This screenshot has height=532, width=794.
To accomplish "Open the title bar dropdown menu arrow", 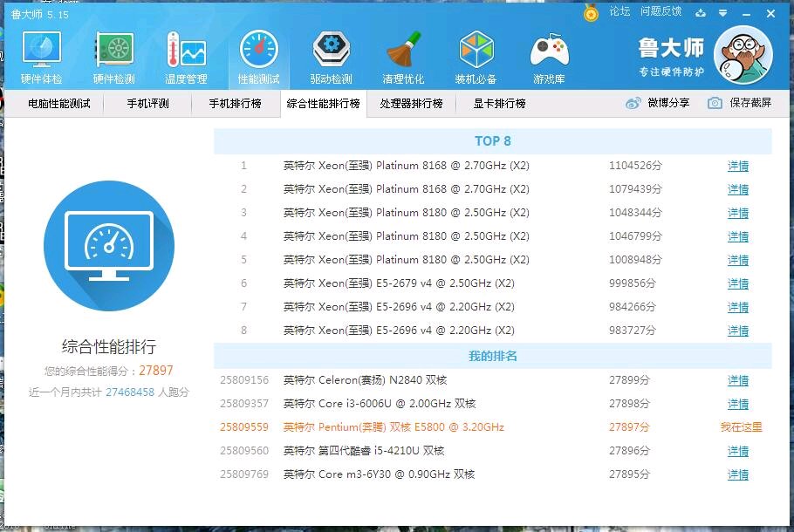I will pos(723,13).
